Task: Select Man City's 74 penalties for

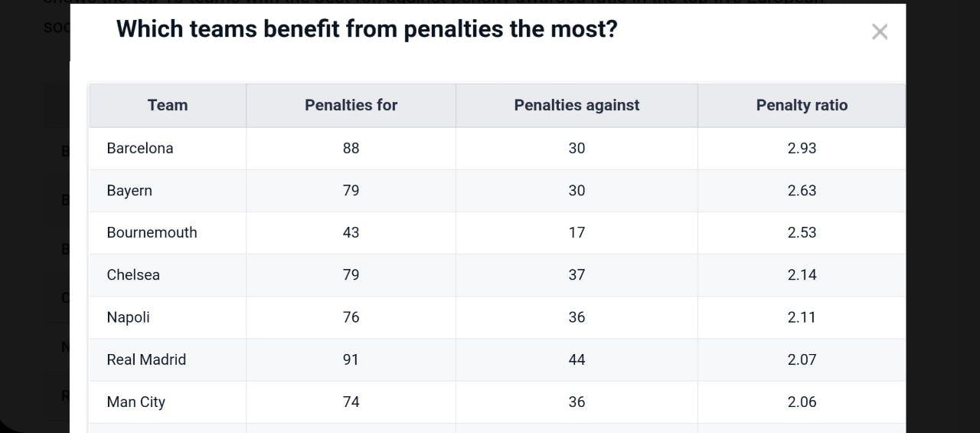Action: tap(351, 402)
